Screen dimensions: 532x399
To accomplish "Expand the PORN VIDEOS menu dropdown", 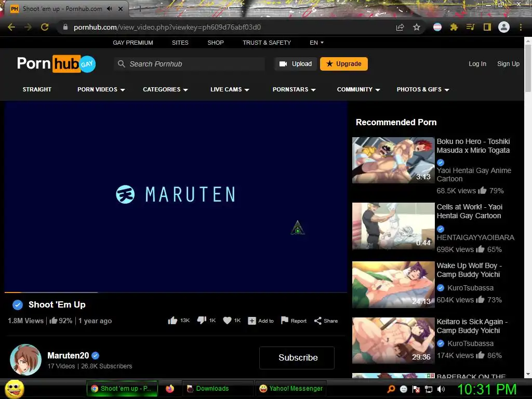I will coord(101,89).
